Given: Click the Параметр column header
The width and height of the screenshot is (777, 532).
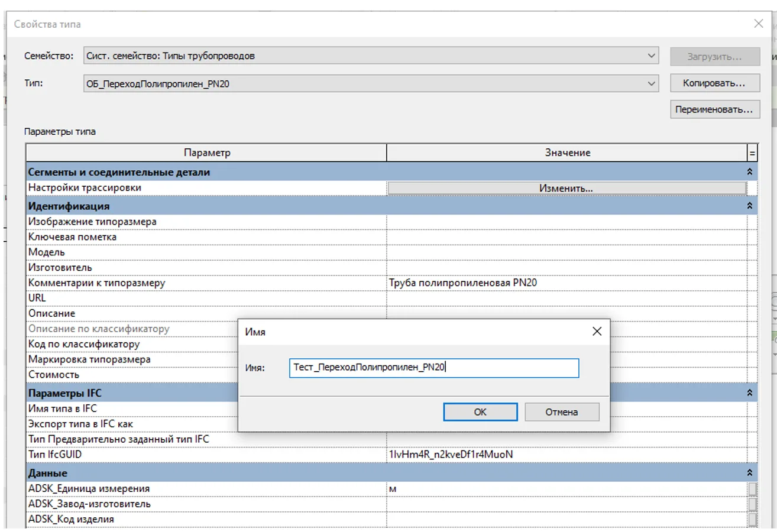Looking at the screenshot, I should coord(206,153).
